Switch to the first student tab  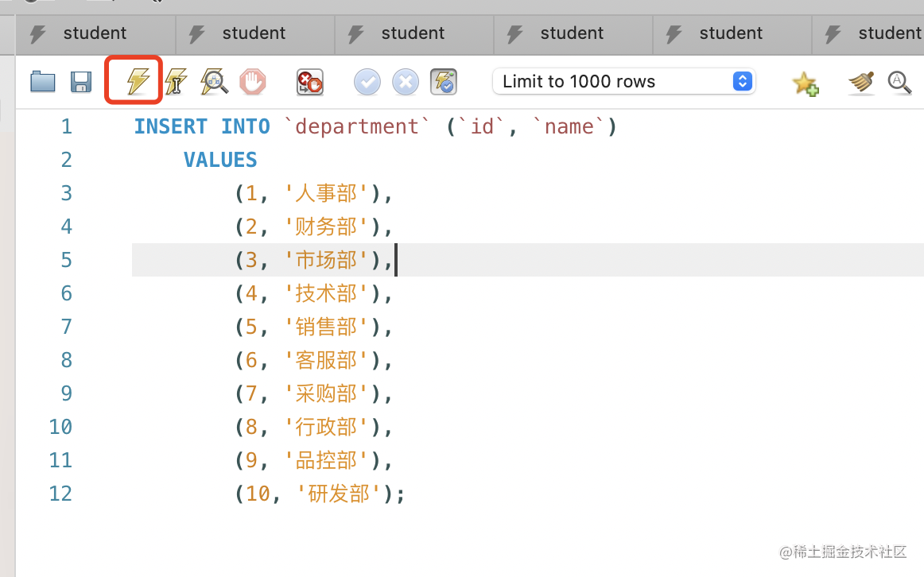95,33
